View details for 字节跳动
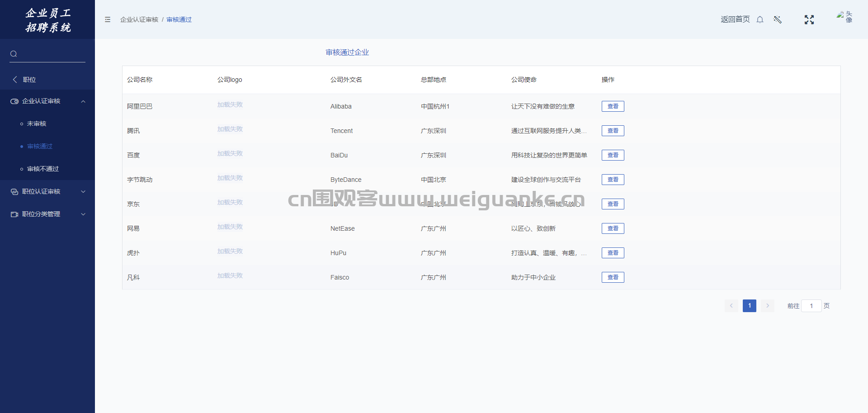This screenshot has width=868, height=413. pos(613,180)
